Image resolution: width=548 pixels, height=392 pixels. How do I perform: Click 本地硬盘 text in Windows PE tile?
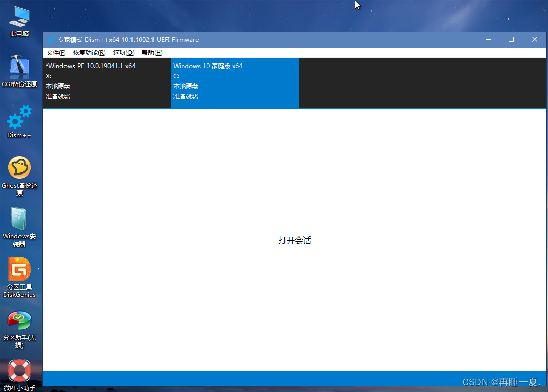point(58,86)
